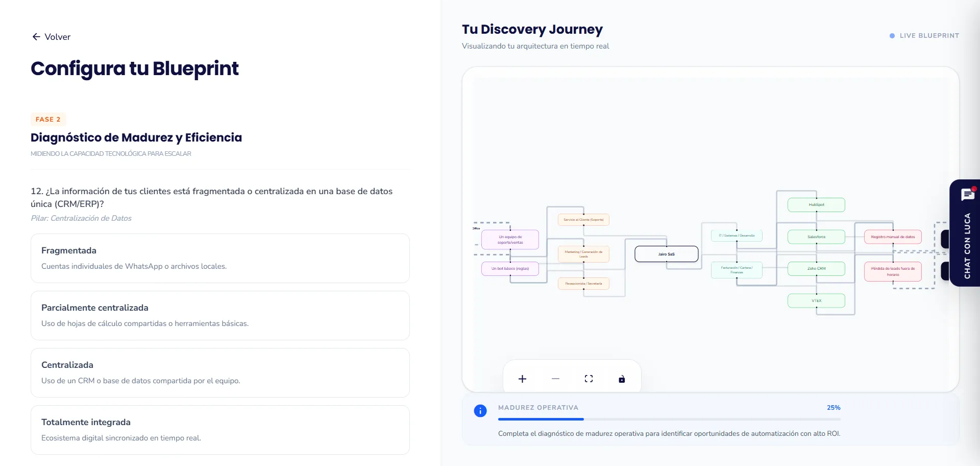Click the Diagnóstico de Madurez y Eficiencia heading
This screenshot has height=466, width=980.
click(136, 137)
